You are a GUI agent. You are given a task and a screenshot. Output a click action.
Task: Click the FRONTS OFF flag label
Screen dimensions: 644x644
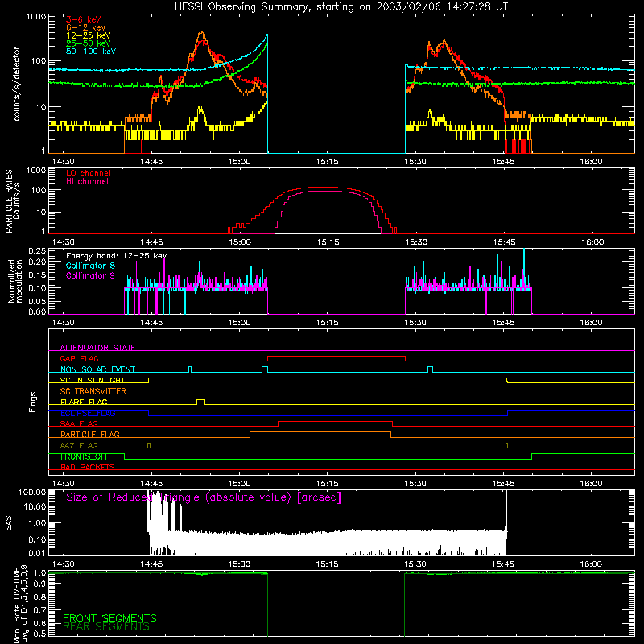85,456
